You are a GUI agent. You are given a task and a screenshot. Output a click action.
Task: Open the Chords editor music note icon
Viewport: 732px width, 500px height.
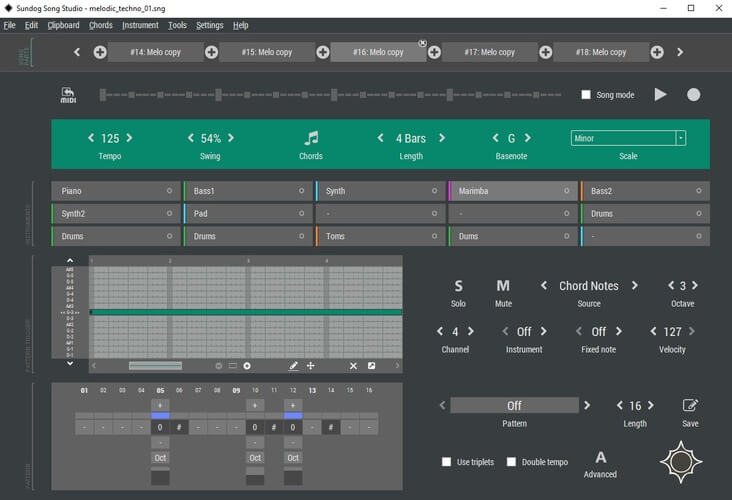coord(311,138)
